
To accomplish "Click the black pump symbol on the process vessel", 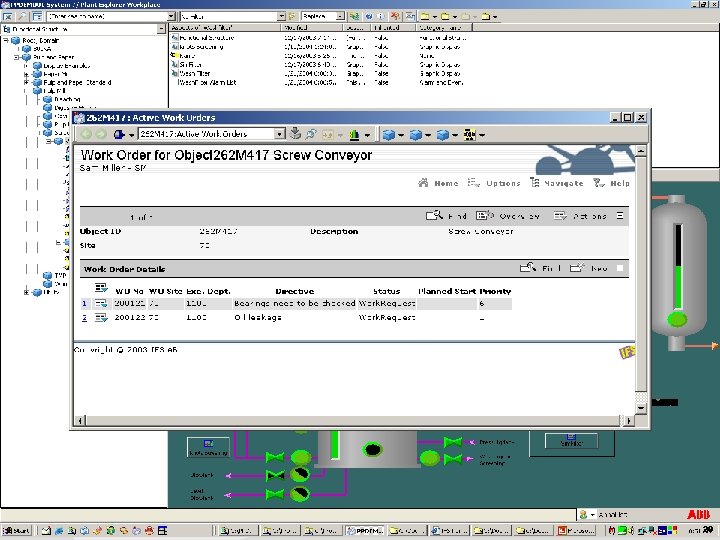I will (x=372, y=449).
